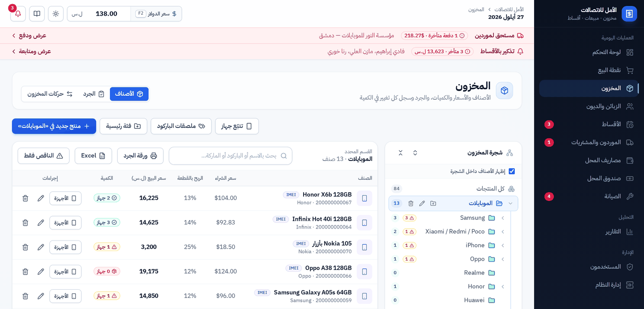Viewport: 644px width, 309px height.
Task: Uncheck إظهار الأصناف داخل الشجرة checkbox
Action: (x=512, y=171)
